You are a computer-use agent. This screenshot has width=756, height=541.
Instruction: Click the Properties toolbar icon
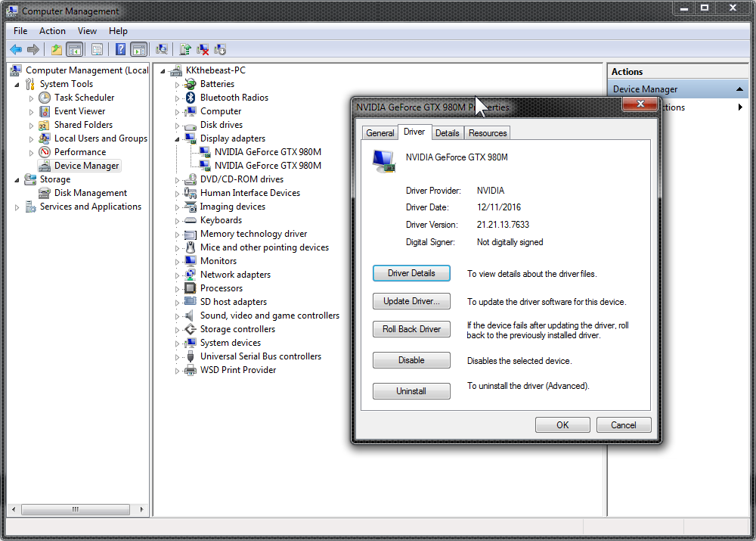(97, 49)
